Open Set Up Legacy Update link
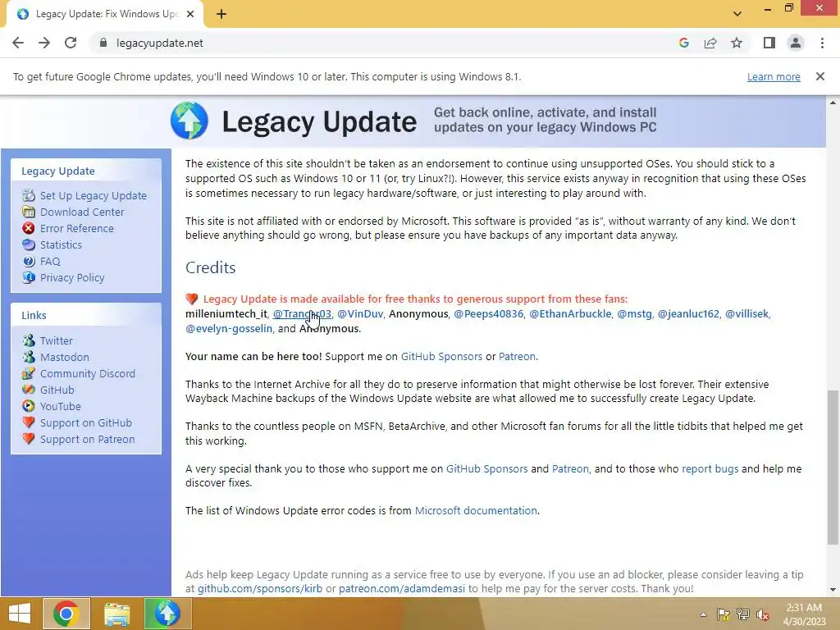Image resolution: width=840 pixels, height=630 pixels. tap(94, 195)
